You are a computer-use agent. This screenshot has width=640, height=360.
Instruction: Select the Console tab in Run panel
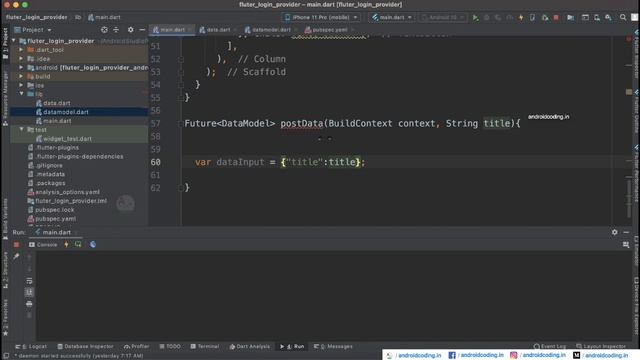point(43,244)
